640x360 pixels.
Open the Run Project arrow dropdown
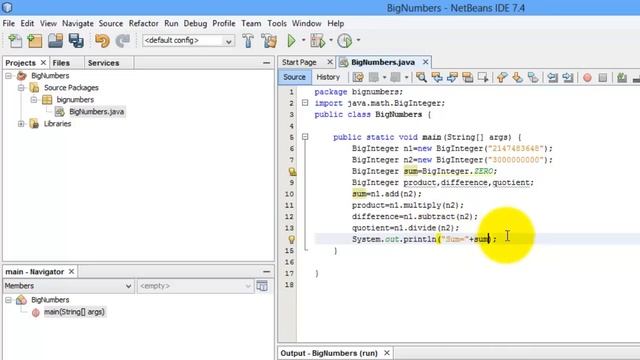point(303,40)
